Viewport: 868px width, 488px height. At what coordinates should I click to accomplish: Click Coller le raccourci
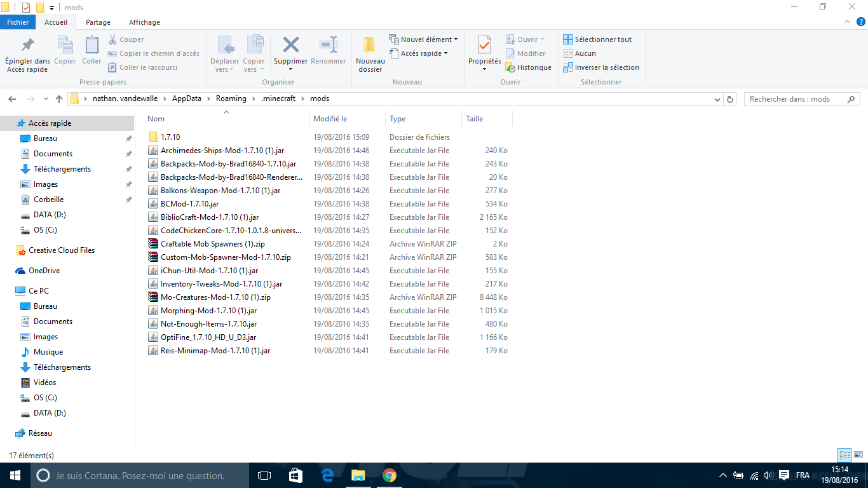142,67
